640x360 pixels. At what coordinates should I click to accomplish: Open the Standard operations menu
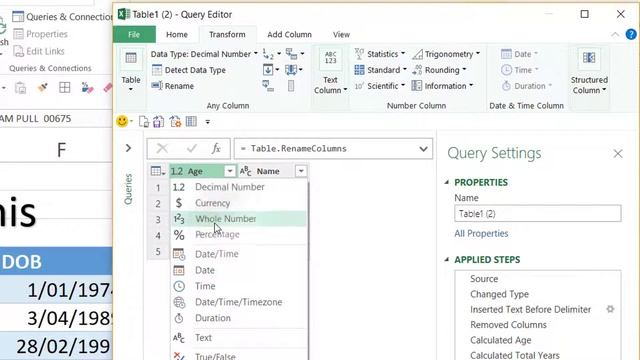380,70
